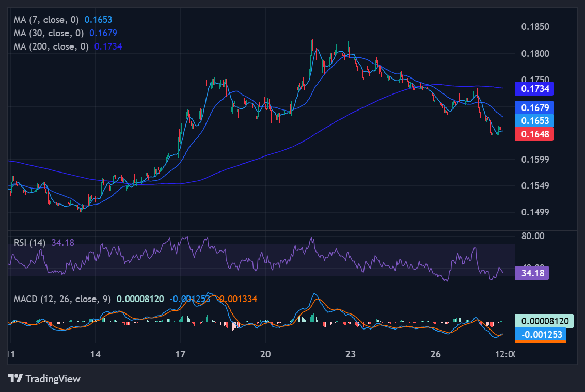Screen dimensions: 585x392
Task: Click the 23 date on time axis
Action: tap(351, 354)
